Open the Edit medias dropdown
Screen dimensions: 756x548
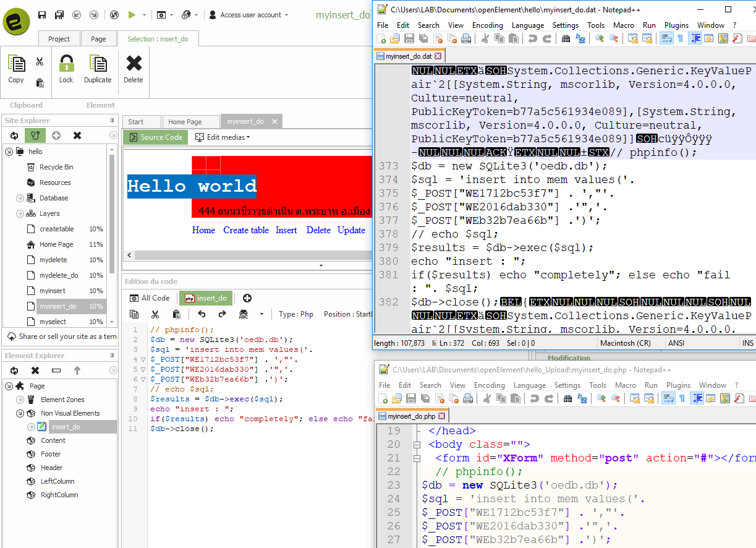[223, 137]
